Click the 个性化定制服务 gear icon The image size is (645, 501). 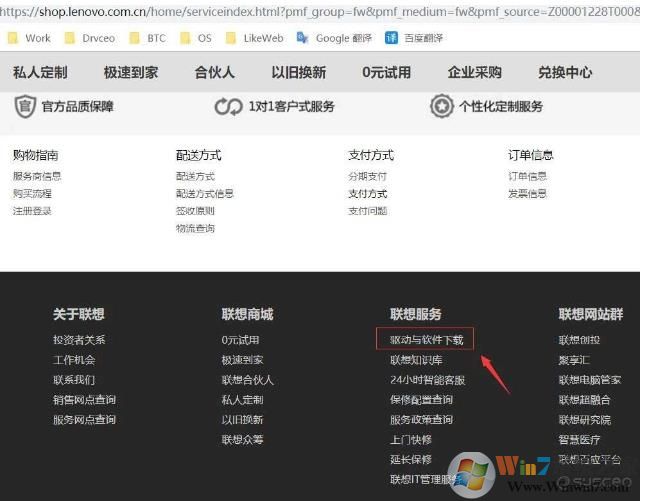441,106
